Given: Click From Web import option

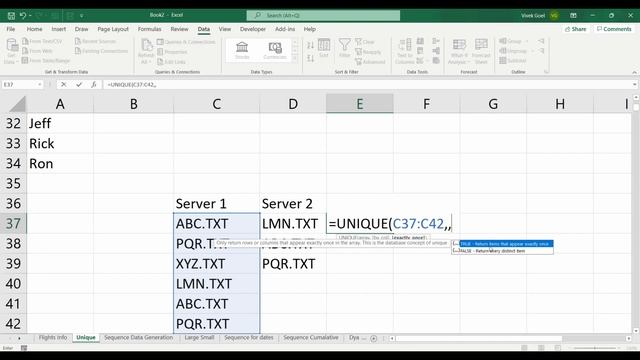Looking at the screenshot, I should pos(37,51).
